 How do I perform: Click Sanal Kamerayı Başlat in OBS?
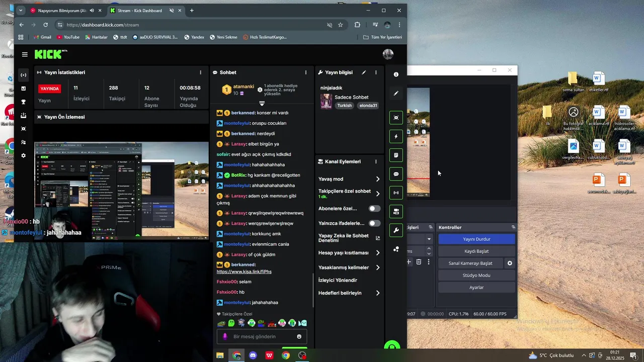point(470,263)
